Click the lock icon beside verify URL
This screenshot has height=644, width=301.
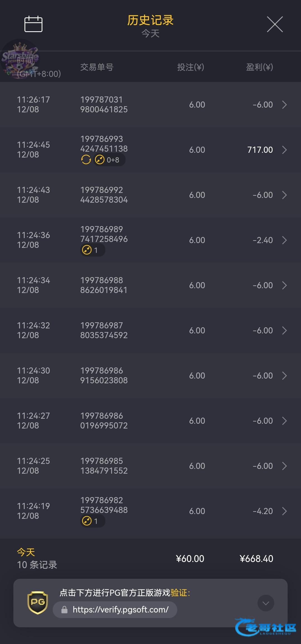tap(64, 610)
